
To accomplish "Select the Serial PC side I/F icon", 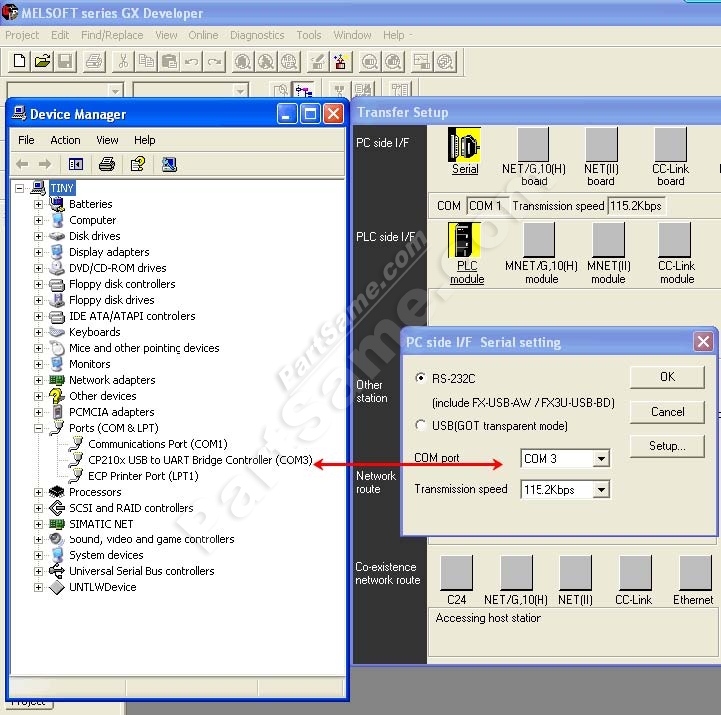I will pyautogui.click(x=464, y=144).
